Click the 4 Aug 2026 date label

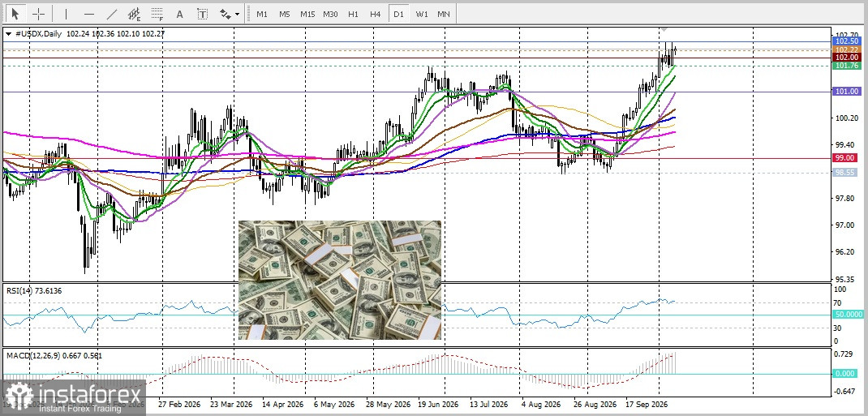(539, 405)
